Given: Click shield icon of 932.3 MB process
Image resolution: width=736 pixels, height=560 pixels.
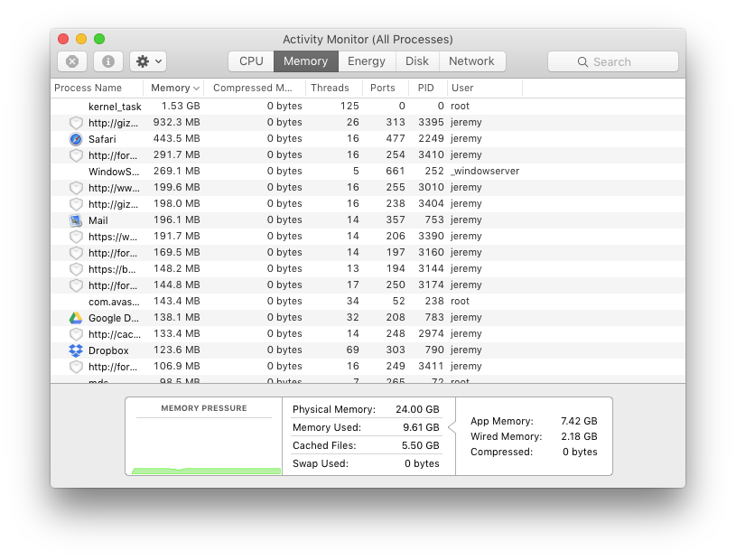Looking at the screenshot, I should 76,123.
